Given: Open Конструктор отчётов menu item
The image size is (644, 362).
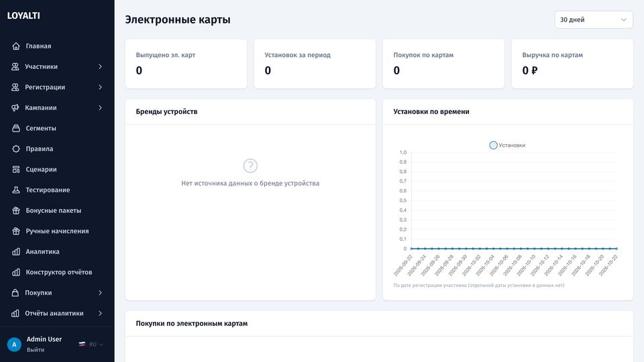Looking at the screenshot, I should point(57,272).
